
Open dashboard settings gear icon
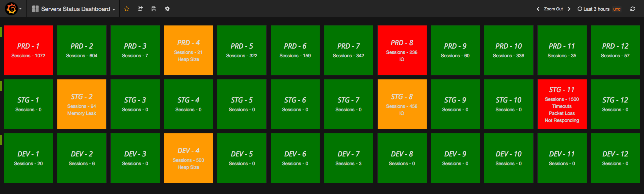tap(167, 9)
